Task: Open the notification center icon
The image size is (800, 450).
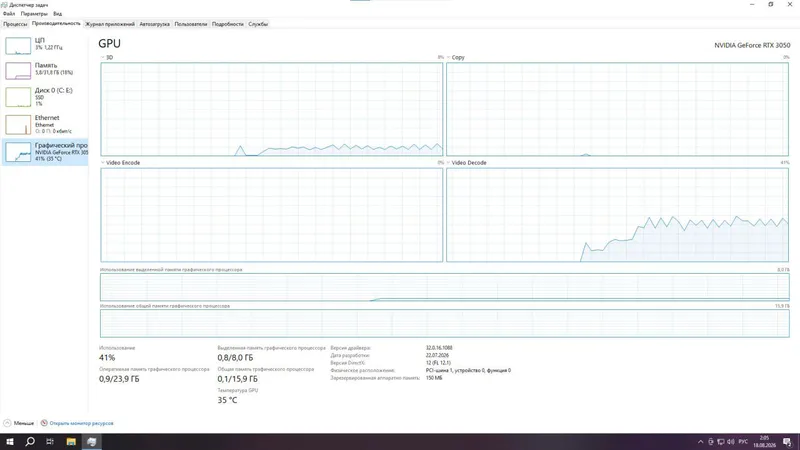Action: click(787, 442)
